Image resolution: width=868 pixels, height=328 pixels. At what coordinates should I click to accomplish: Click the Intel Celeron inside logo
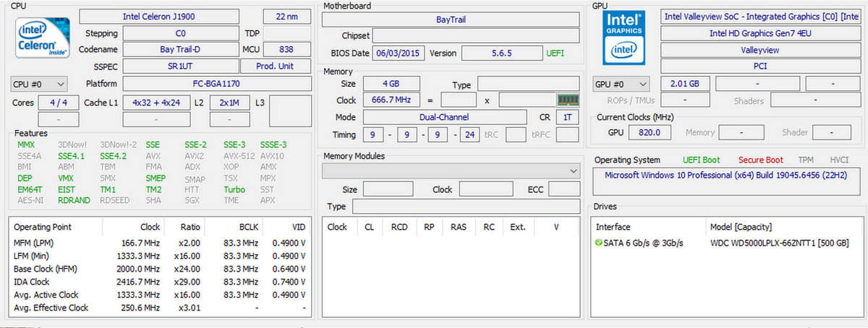(x=41, y=38)
